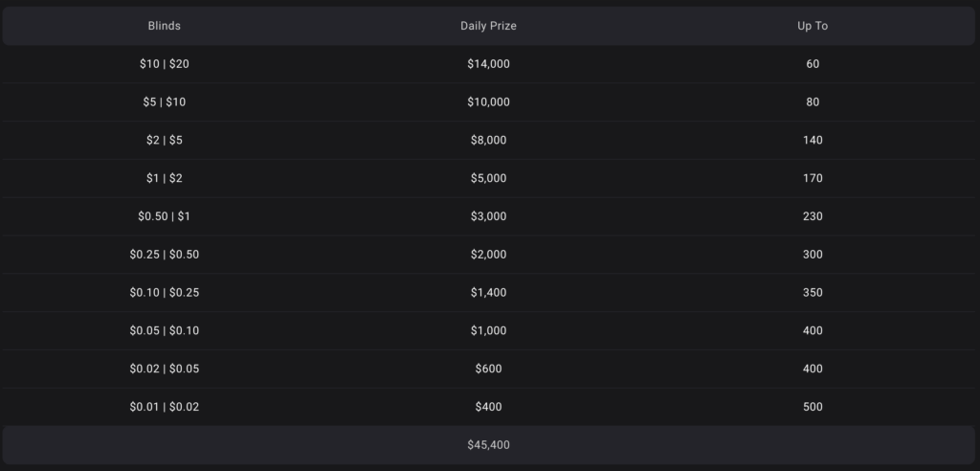Select the $0.10 | $0.25 blinds cell

(165, 293)
